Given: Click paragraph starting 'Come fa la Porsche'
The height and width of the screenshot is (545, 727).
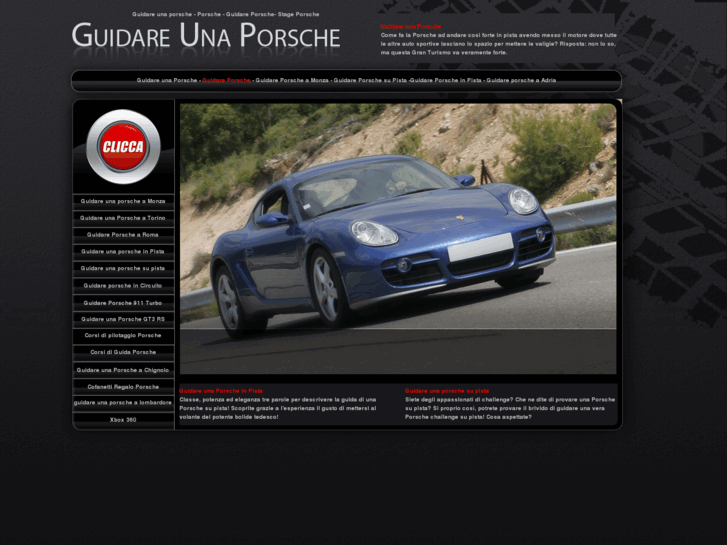Looking at the screenshot, I should 499,44.
